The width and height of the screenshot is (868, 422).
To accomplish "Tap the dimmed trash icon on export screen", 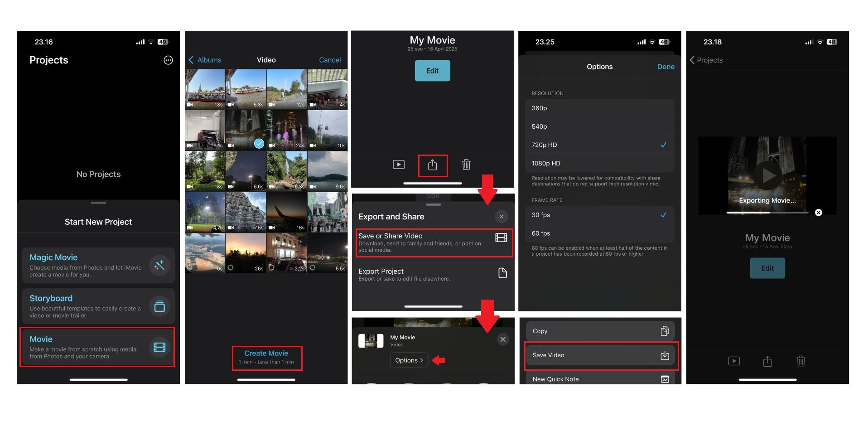I will (x=801, y=361).
